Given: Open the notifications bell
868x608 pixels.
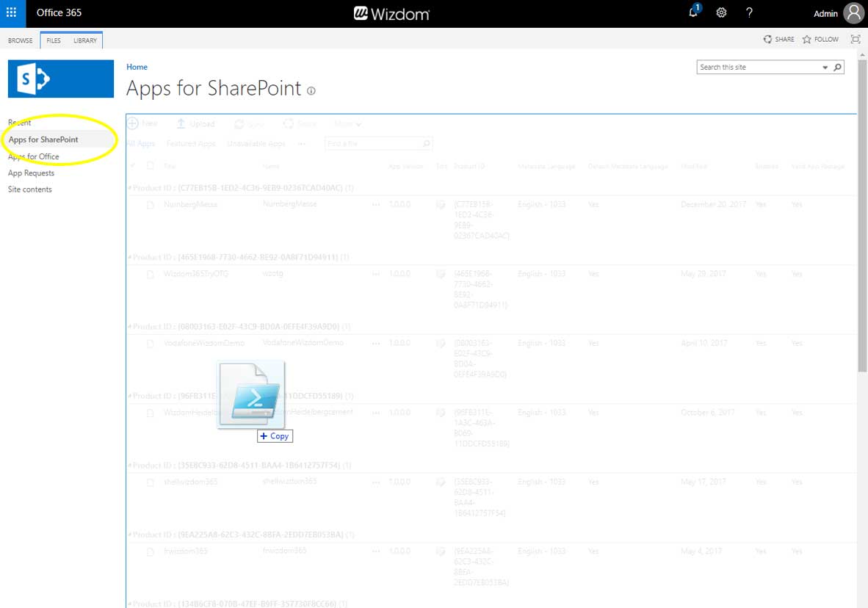Looking at the screenshot, I should click(694, 12).
